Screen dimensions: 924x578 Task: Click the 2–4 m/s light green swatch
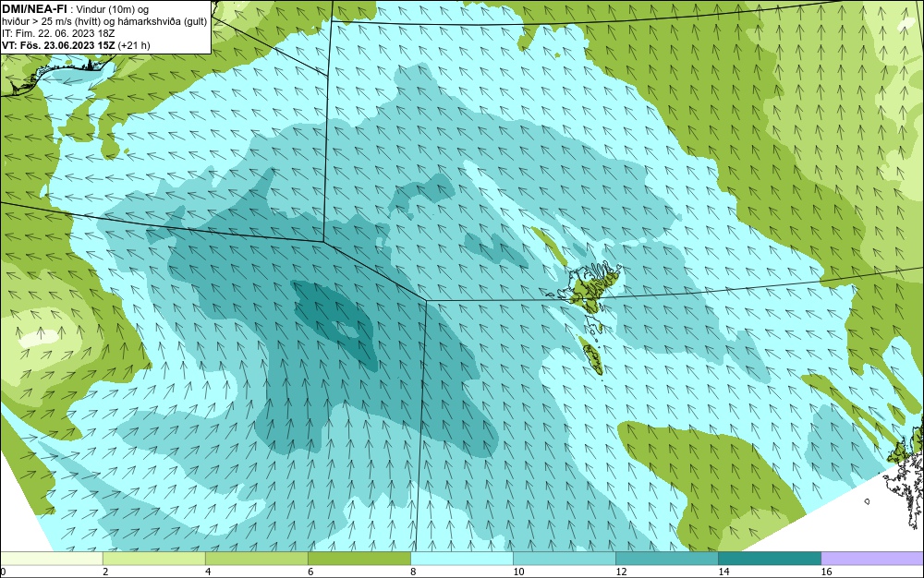[153, 558]
